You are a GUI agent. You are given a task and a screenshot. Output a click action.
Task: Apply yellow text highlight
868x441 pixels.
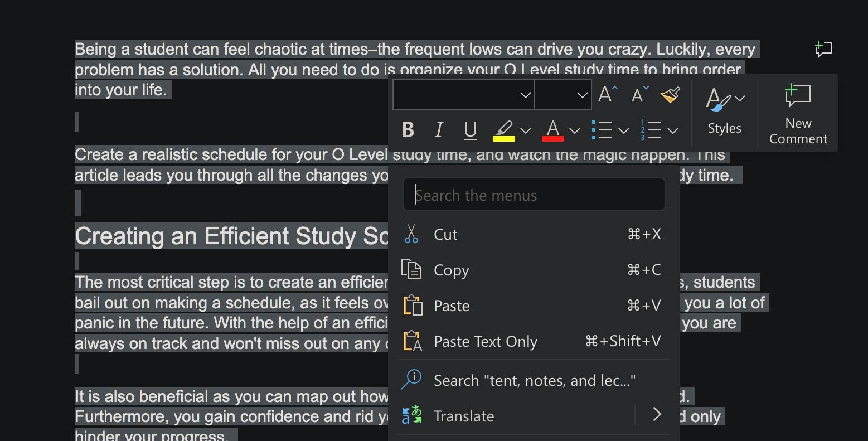click(x=503, y=130)
